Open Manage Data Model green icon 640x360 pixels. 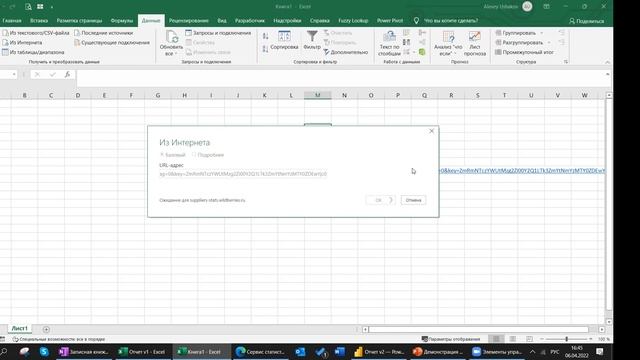coord(422,52)
